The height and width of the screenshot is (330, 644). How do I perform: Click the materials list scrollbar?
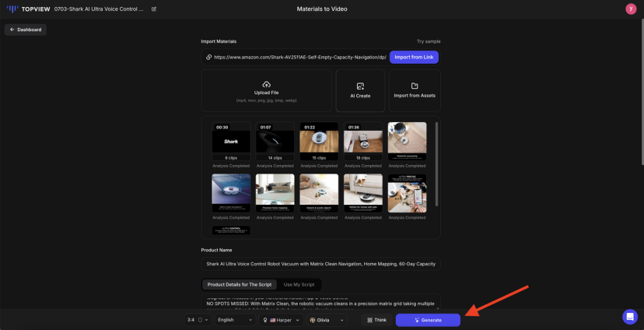point(436,164)
